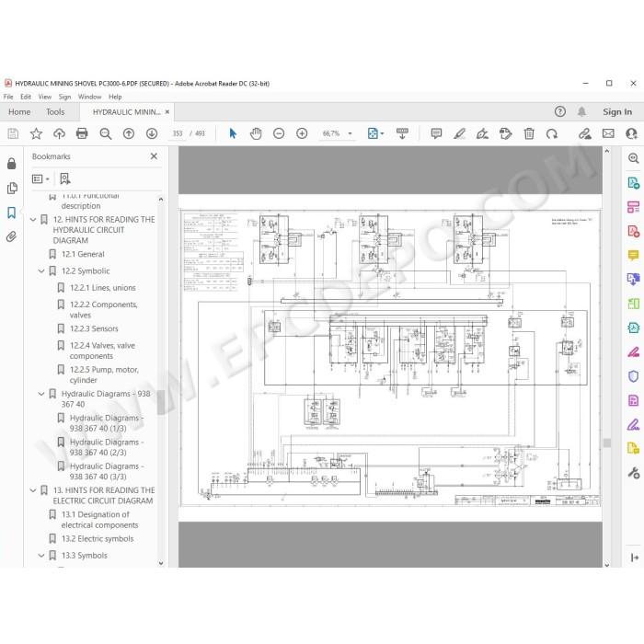644x644 pixels.
Task: Open bookmark 12.2.3 Sensors
Action: click(94, 328)
